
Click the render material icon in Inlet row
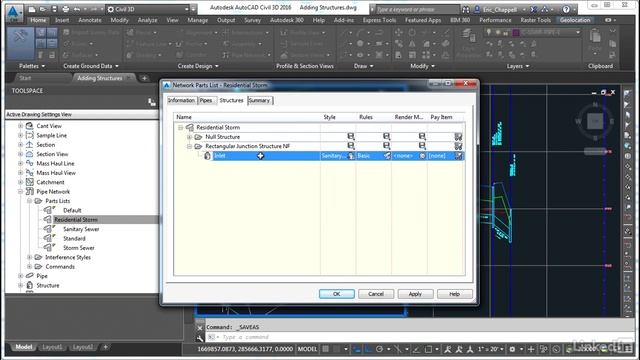click(x=422, y=156)
